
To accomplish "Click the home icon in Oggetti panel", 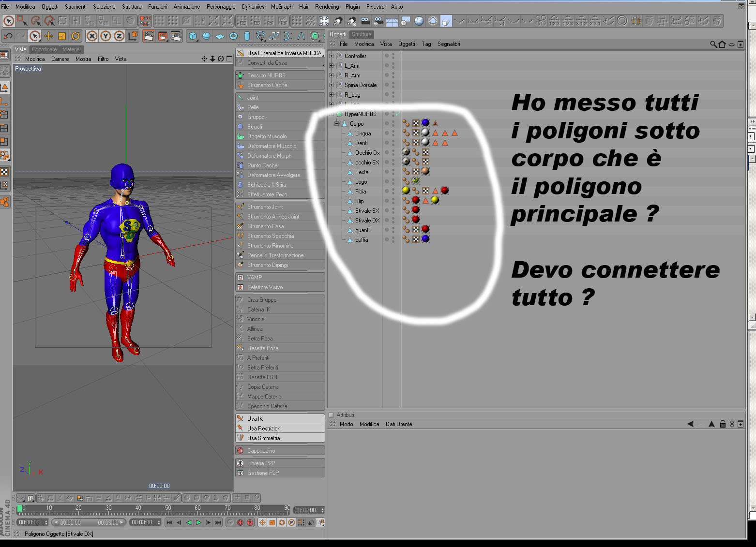I will coord(722,44).
